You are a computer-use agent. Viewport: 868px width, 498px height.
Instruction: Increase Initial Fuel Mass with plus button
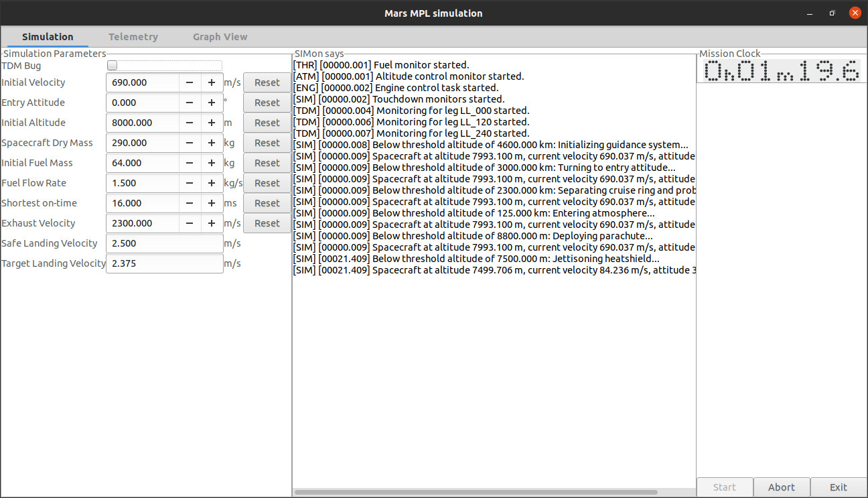pos(212,163)
